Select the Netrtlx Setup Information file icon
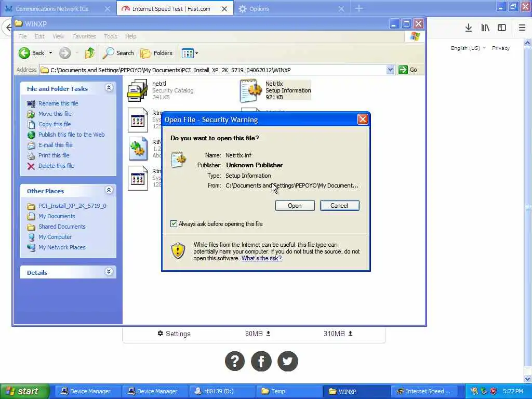Image resolution: width=532 pixels, height=399 pixels. point(251,90)
